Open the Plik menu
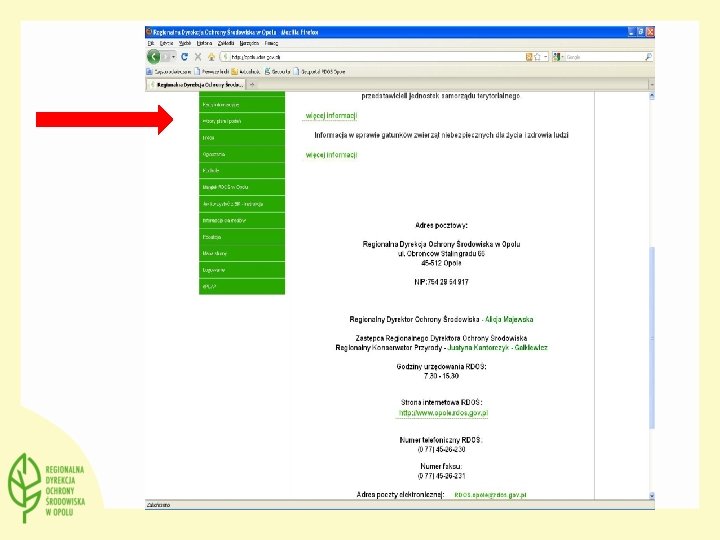Image resolution: width=720 pixels, height=540 pixels. [x=151, y=43]
